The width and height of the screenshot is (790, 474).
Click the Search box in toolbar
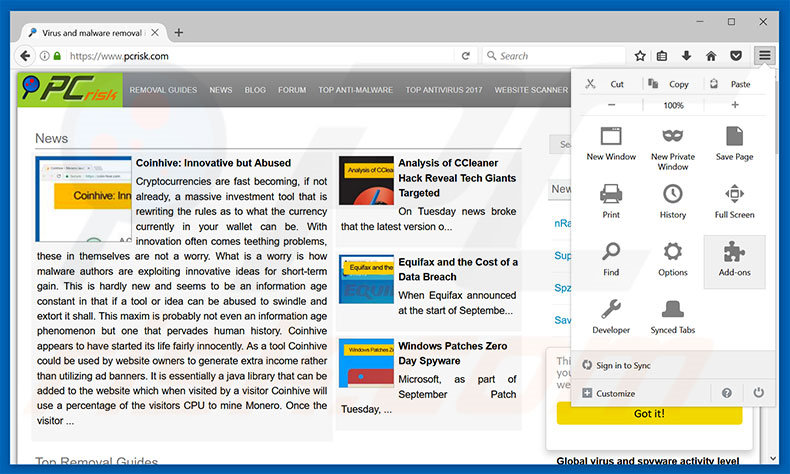pyautogui.click(x=554, y=56)
